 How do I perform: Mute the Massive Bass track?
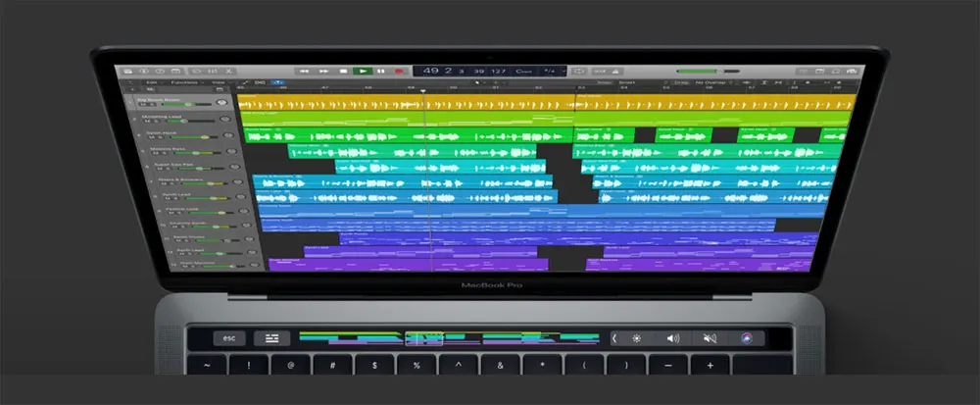pyautogui.click(x=156, y=153)
